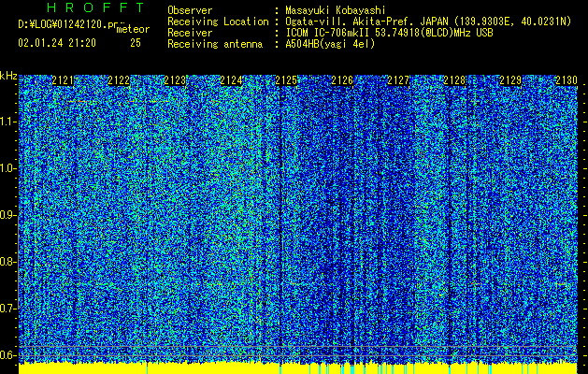Screen dimensions: 588x374
Task: Click the 0.6 kHz frequency tick label
Action: coord(7,355)
